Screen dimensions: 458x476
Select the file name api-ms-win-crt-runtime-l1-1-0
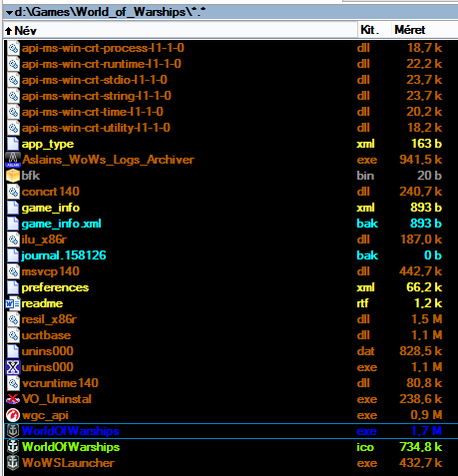tap(102, 64)
